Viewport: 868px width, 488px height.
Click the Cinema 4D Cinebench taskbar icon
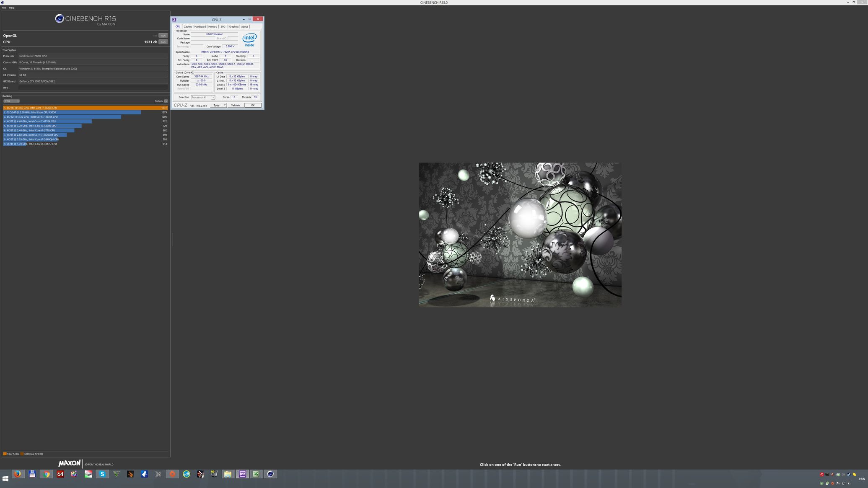click(x=270, y=474)
